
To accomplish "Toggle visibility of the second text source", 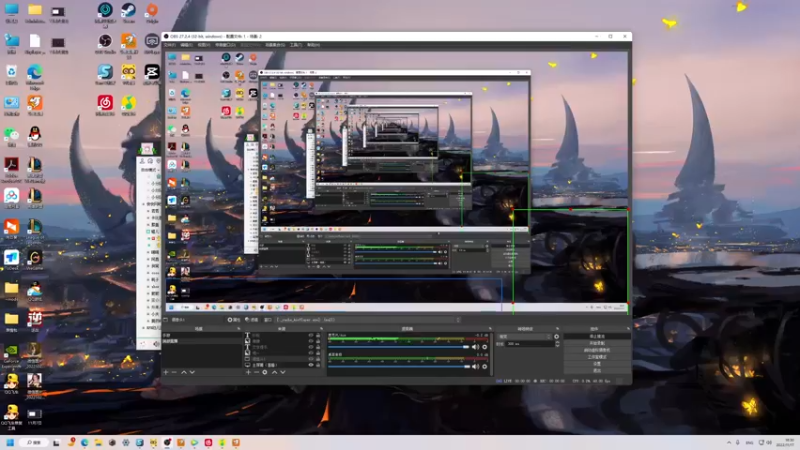I will 311,347.
